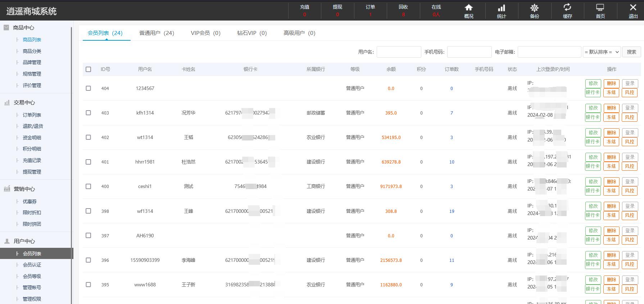Open 订单列表 in sidebar
The width and height of the screenshot is (644, 304).
[x=32, y=115]
